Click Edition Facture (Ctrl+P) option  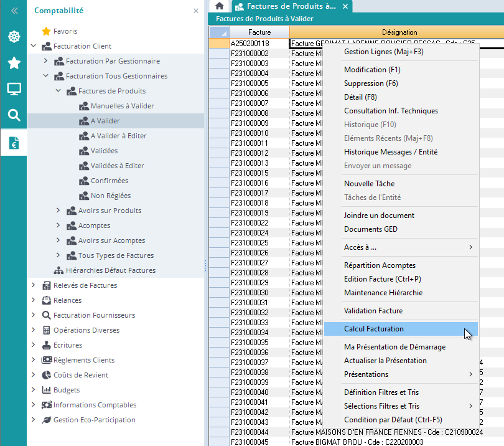coord(382,279)
